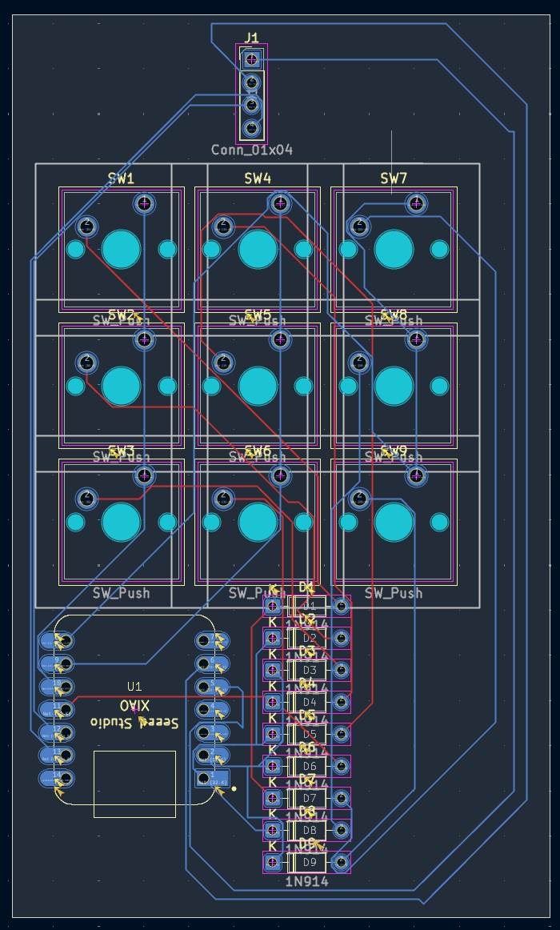Select the SW_Push text under SW3

click(121, 592)
